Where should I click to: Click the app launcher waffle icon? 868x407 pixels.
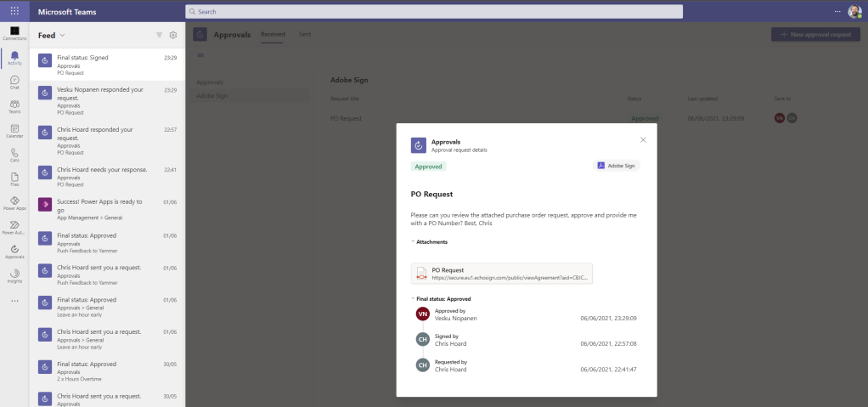pyautogui.click(x=14, y=11)
